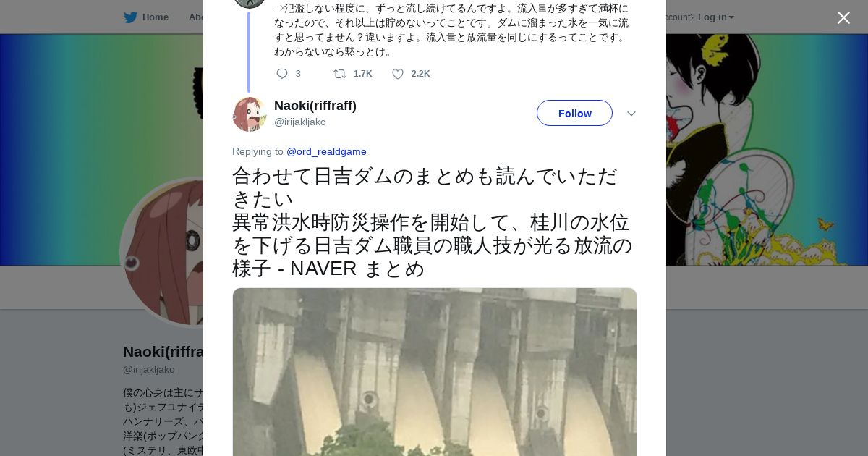Click the profile @irijakljako handle on the left

tap(149, 369)
